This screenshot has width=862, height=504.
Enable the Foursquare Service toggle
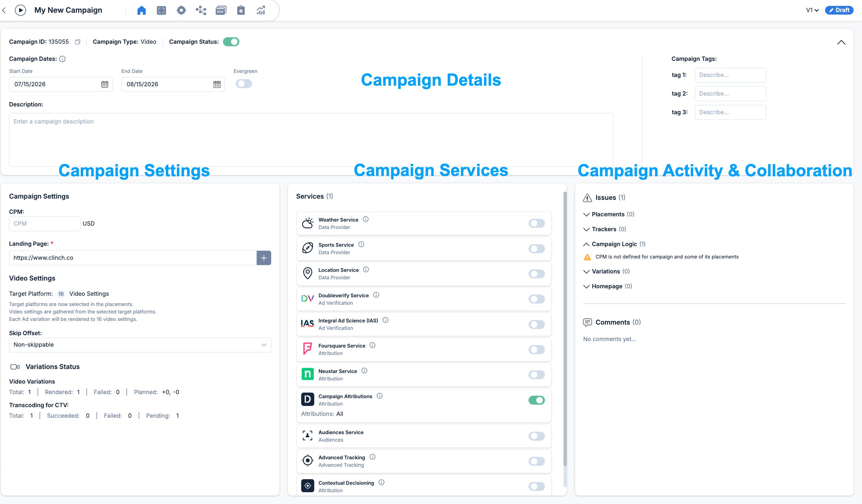537,349
